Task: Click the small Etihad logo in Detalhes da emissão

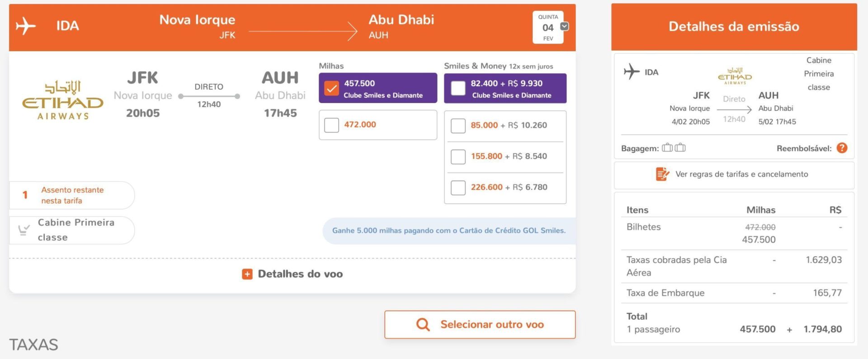Action: click(735, 76)
